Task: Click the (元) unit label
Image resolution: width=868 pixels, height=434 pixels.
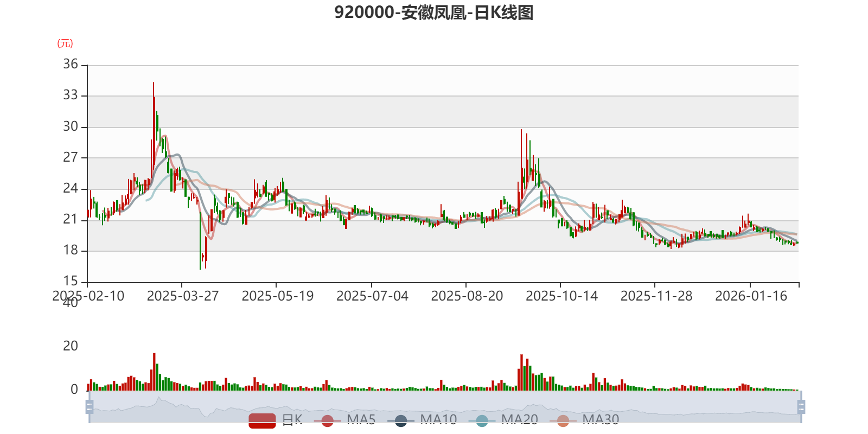Action: point(65,43)
